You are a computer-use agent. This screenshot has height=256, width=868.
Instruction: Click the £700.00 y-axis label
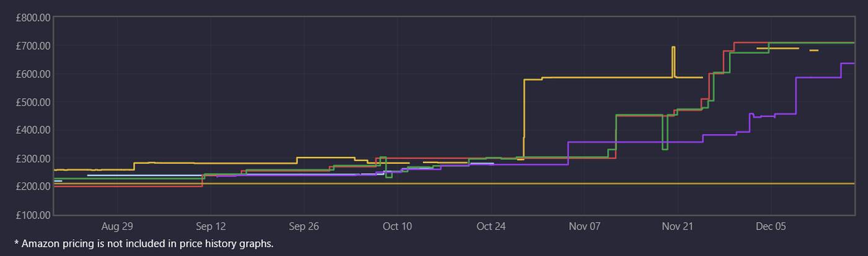tap(33, 46)
